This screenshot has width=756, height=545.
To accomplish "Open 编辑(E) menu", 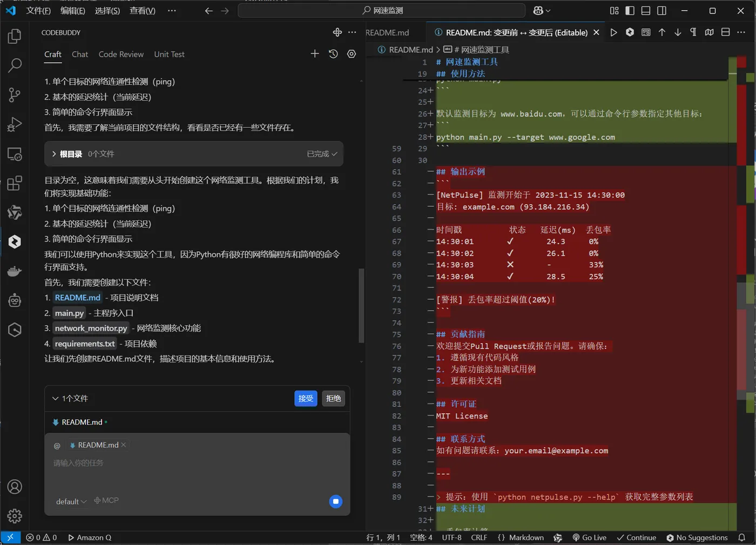I will tap(73, 10).
